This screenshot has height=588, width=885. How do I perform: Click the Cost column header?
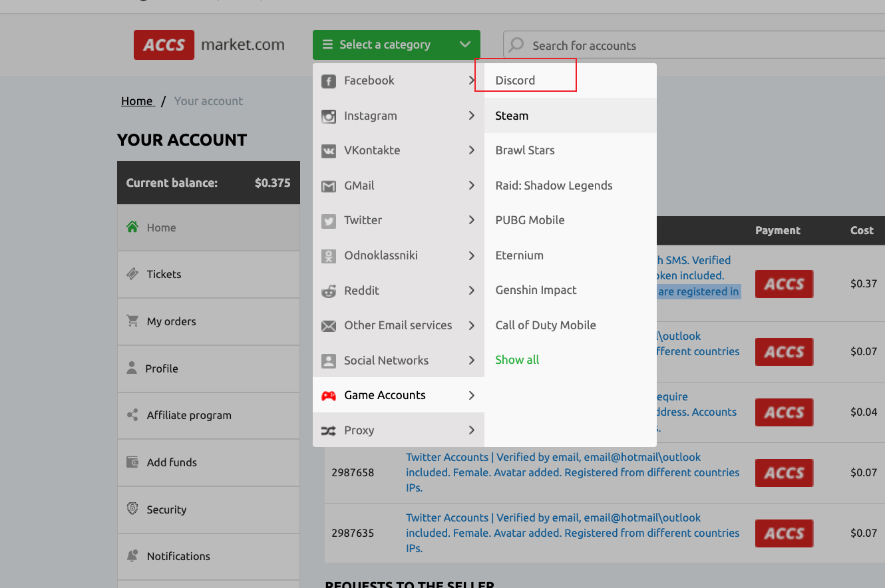pos(862,230)
